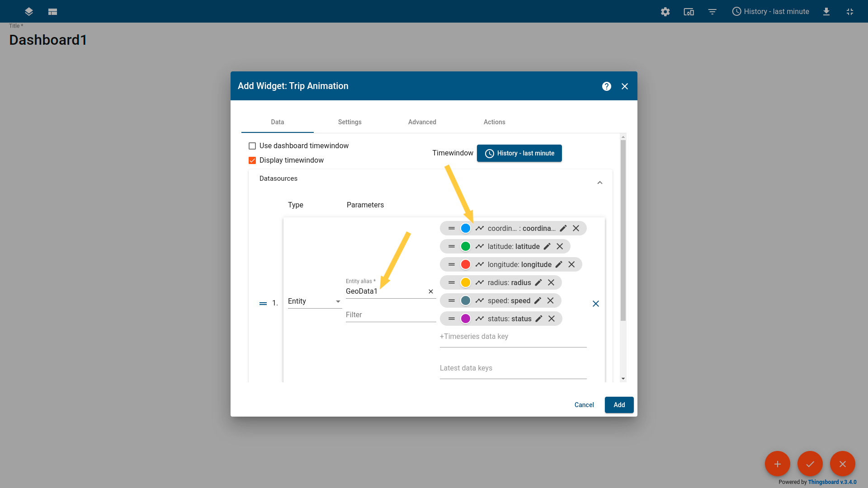Switch to the Advanced tab
Viewport: 868px width, 488px height.
coord(422,122)
